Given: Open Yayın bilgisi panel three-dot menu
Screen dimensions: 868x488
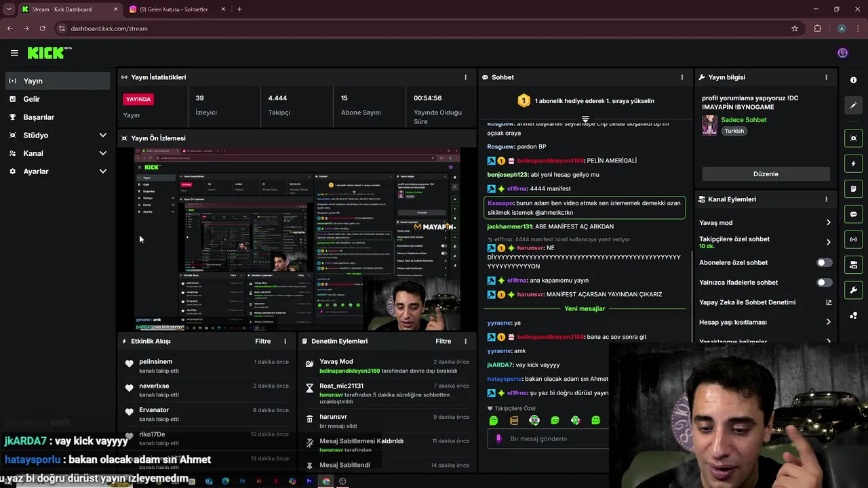Looking at the screenshot, I should [x=826, y=77].
